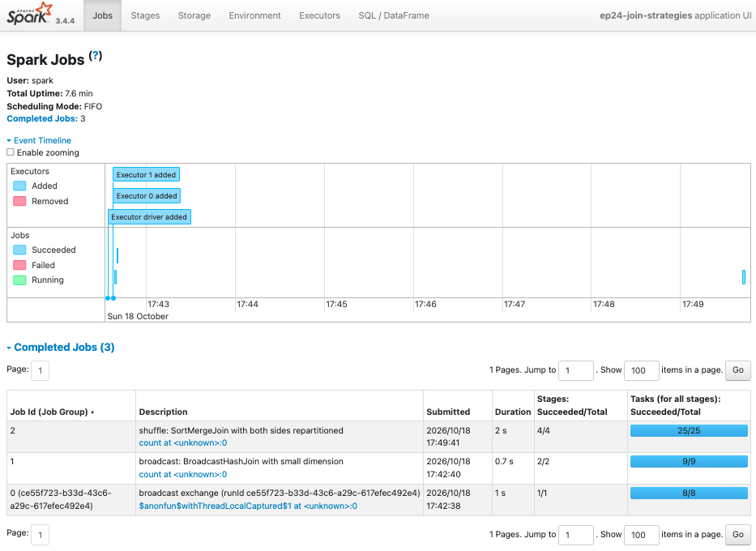Click the bottom Go button
Screen dimensions: 756x551
[737, 534]
